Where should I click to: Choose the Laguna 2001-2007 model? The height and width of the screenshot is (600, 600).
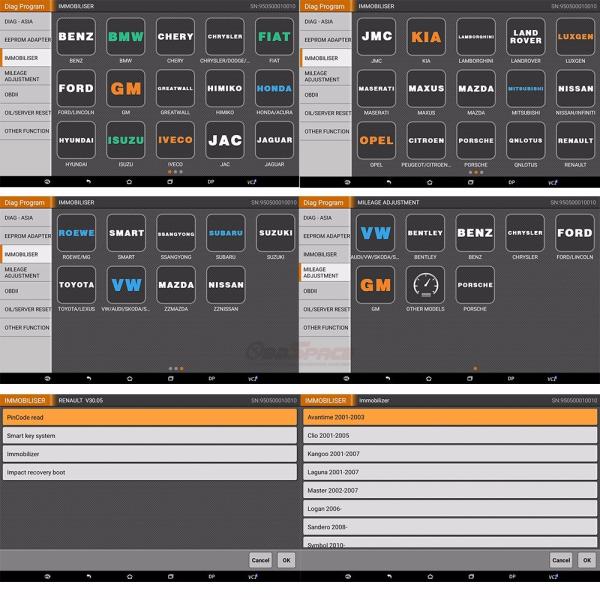[450, 472]
